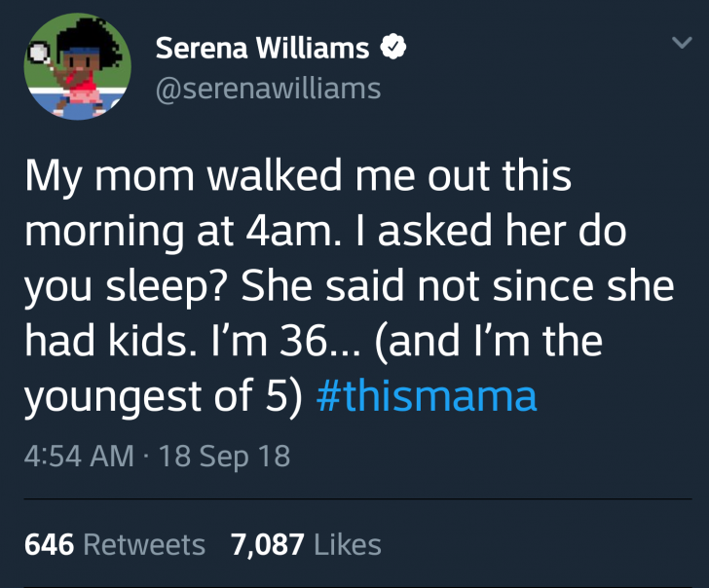Open the @serenawilliams handle
The width and height of the screenshot is (709, 588).
268,89
